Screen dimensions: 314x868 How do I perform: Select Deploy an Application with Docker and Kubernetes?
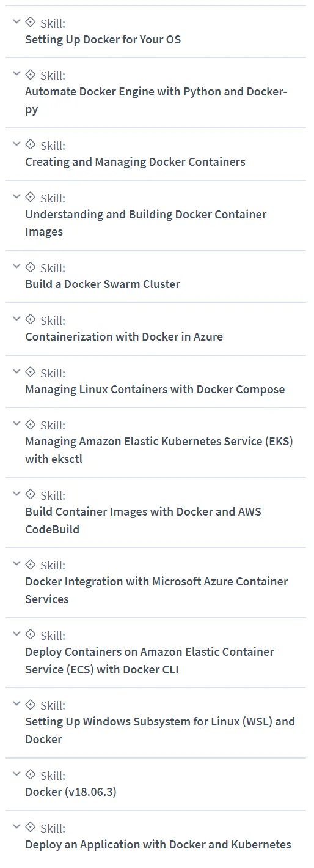(158, 845)
